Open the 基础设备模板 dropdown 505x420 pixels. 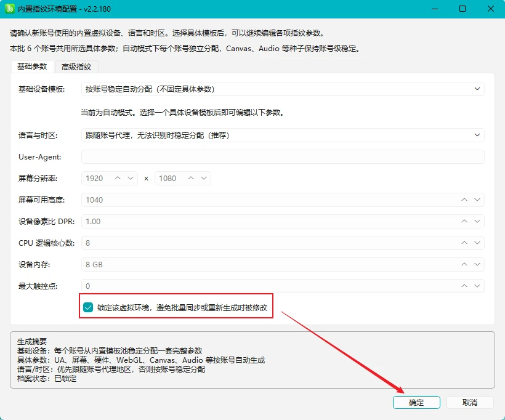(283, 89)
